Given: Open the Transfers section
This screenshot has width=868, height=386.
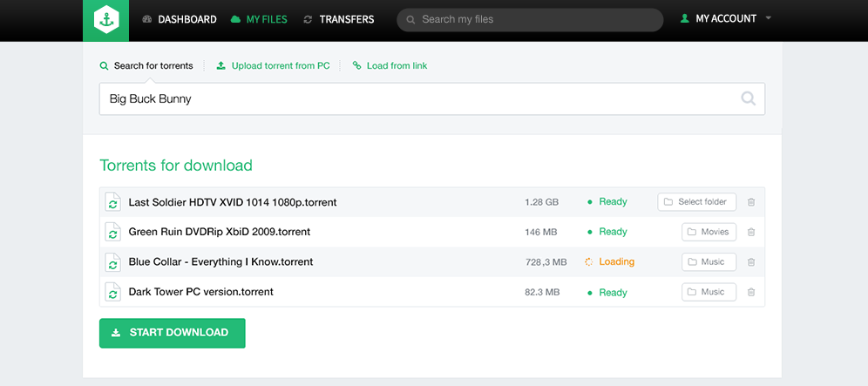Looking at the screenshot, I should point(338,19).
